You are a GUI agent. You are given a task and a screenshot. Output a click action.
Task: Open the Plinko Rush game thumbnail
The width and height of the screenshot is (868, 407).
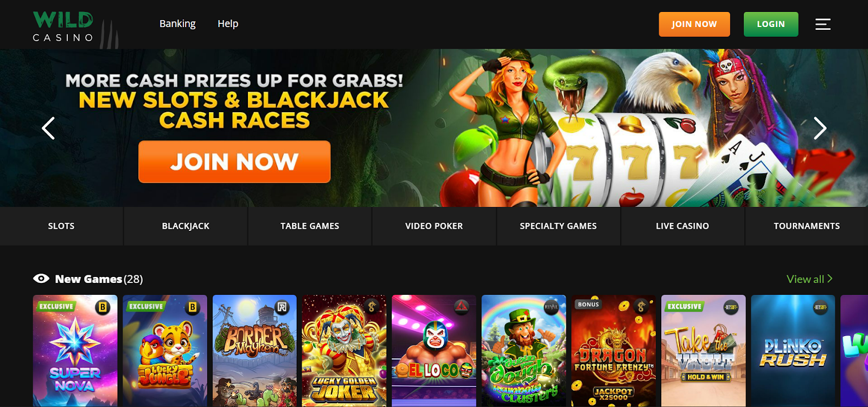pos(793,351)
